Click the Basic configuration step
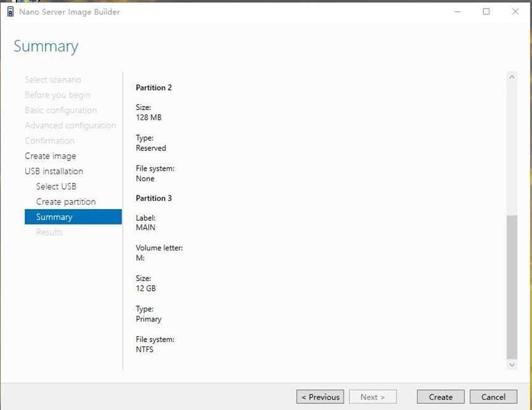The height and width of the screenshot is (410, 532). (x=61, y=110)
